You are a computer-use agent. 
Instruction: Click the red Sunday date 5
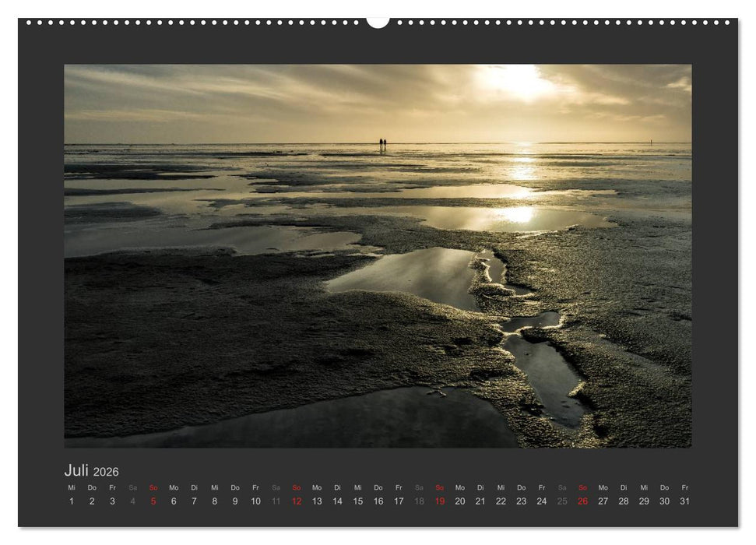coord(153,502)
